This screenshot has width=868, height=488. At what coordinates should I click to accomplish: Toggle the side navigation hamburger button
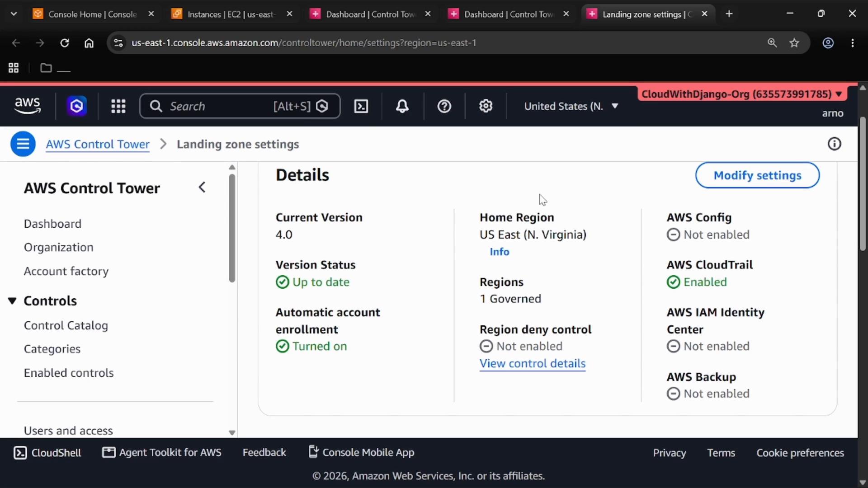(23, 144)
